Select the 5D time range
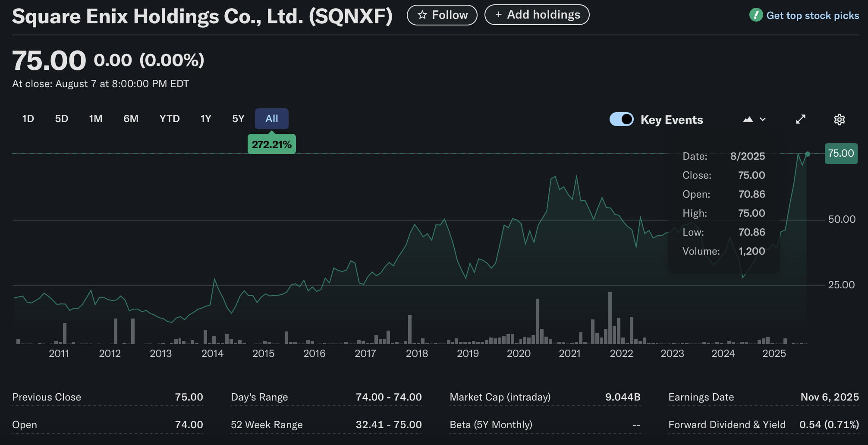The width and height of the screenshot is (868, 445). click(x=62, y=119)
